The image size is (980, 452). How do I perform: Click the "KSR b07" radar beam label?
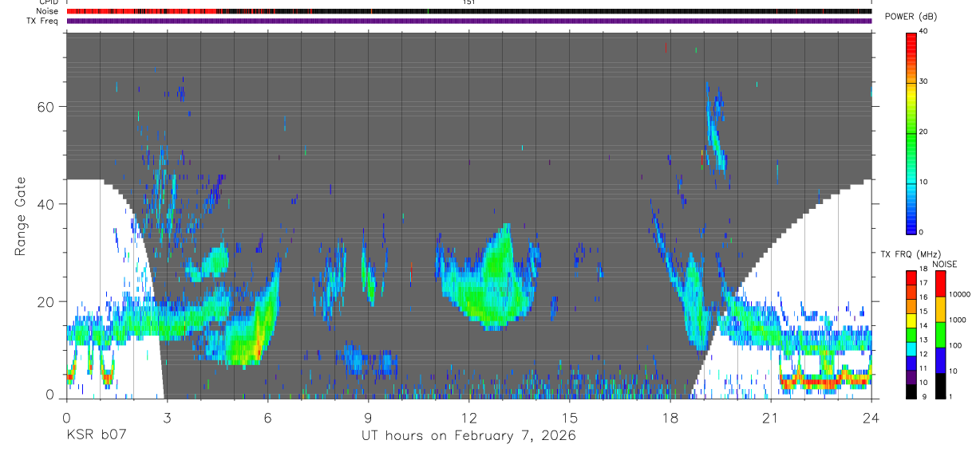point(96,435)
